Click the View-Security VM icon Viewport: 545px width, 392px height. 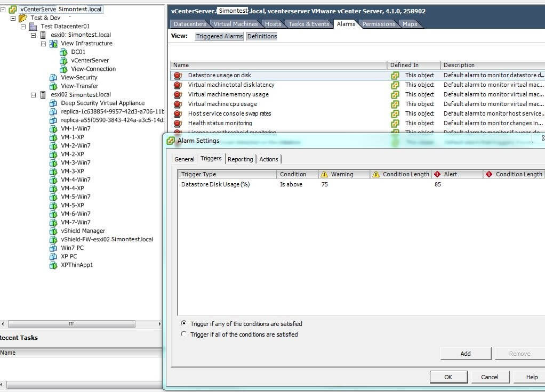pyautogui.click(x=53, y=77)
